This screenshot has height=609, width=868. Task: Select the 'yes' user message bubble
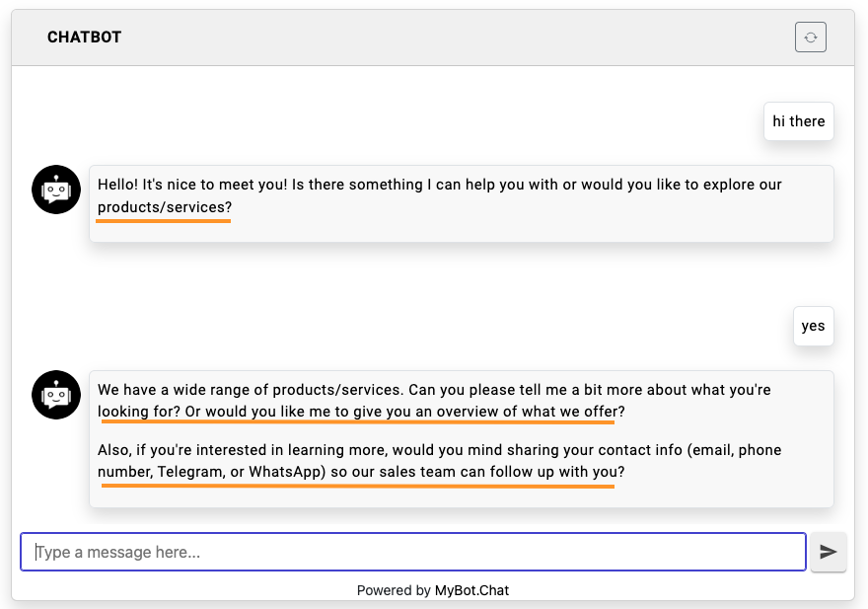point(813,326)
